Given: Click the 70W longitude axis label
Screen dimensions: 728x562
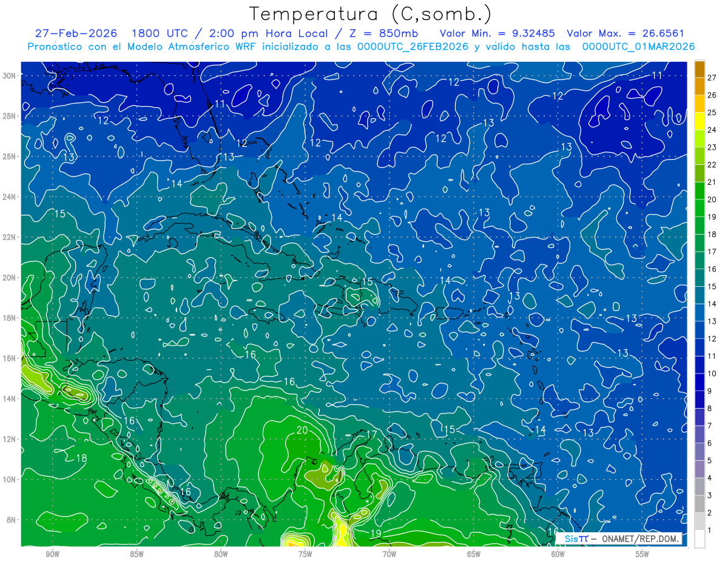Looking at the screenshot, I should tap(389, 555).
